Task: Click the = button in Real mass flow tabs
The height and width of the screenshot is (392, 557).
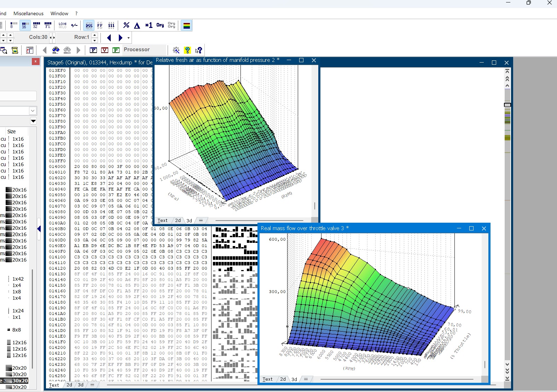Action: point(306,379)
